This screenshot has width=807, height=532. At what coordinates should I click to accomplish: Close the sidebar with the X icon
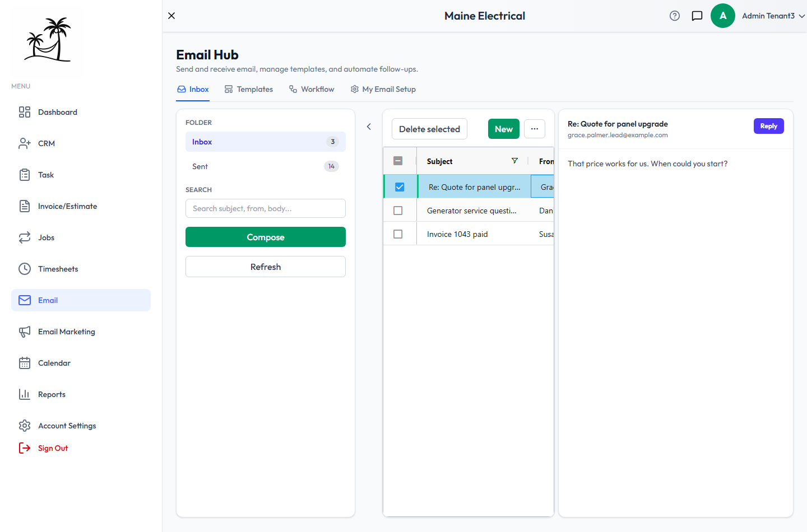(171, 16)
